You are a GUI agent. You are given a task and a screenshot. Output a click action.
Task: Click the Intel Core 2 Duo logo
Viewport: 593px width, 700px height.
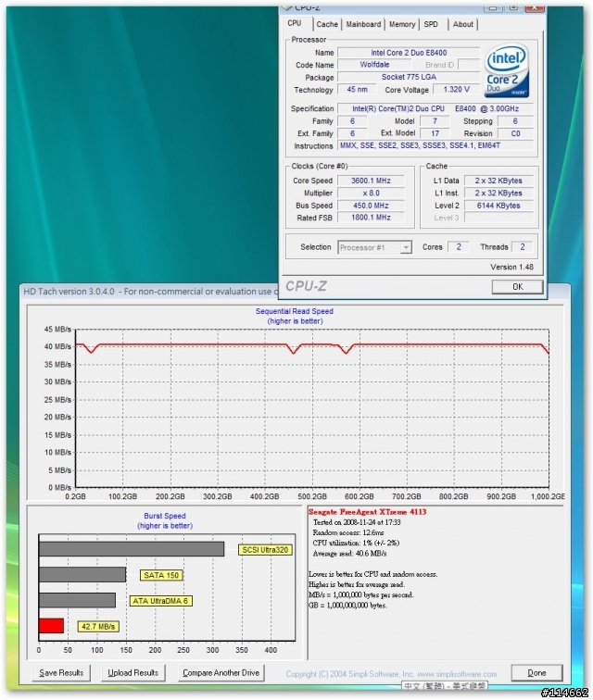click(x=507, y=70)
